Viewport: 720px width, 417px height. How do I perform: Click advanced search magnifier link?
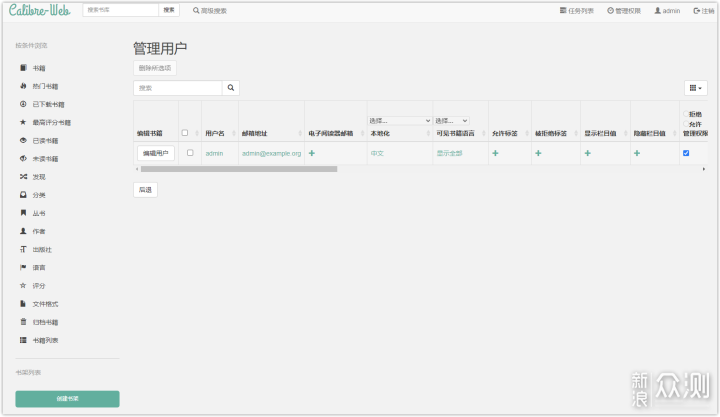click(210, 11)
